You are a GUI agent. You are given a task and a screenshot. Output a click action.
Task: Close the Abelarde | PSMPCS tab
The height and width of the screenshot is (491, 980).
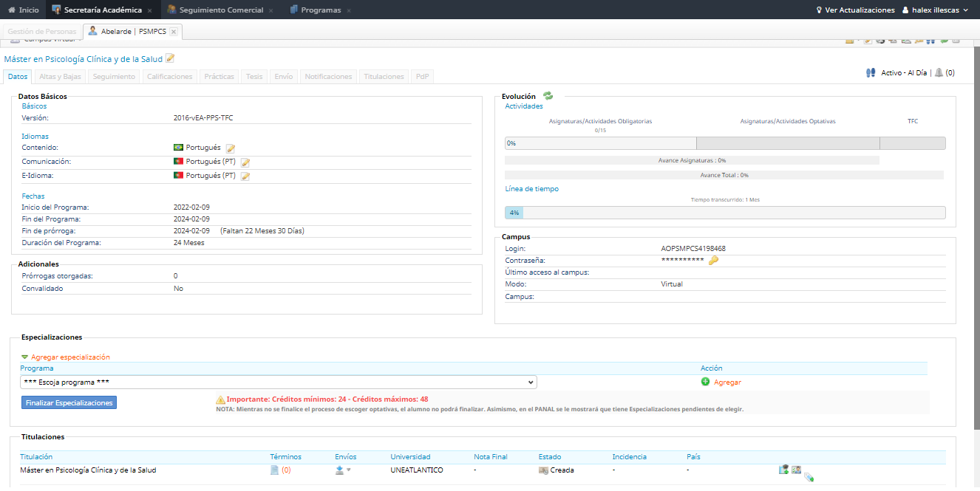click(x=174, y=32)
